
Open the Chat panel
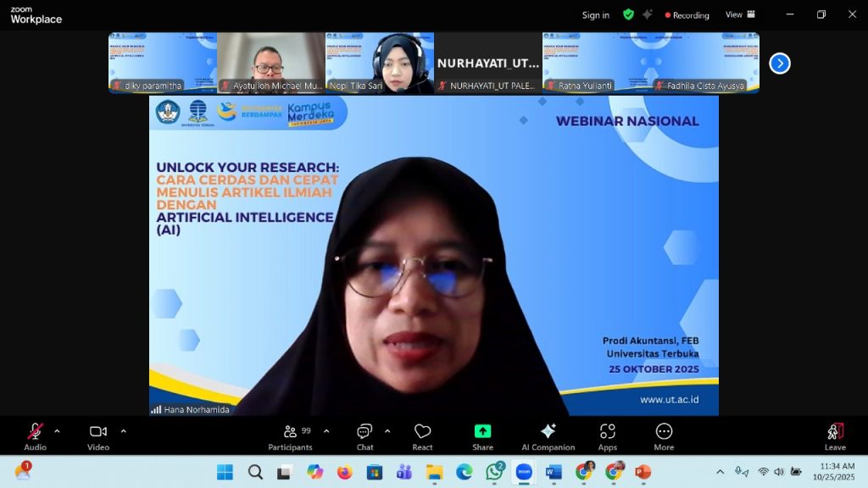[364, 435]
